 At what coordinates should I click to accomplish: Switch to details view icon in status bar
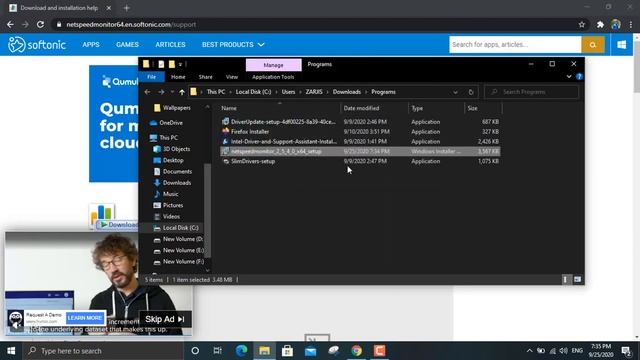click(565, 280)
